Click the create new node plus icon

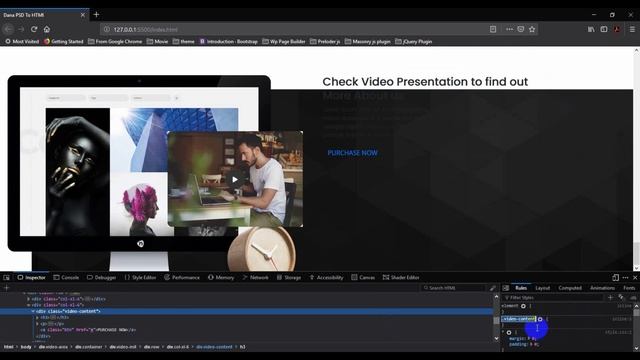(6, 288)
